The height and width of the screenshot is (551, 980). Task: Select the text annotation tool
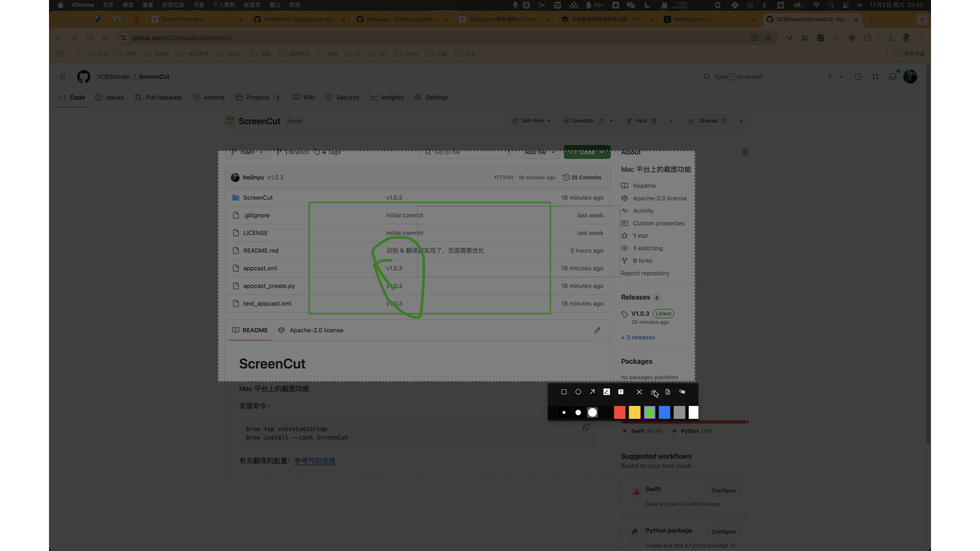[621, 392]
